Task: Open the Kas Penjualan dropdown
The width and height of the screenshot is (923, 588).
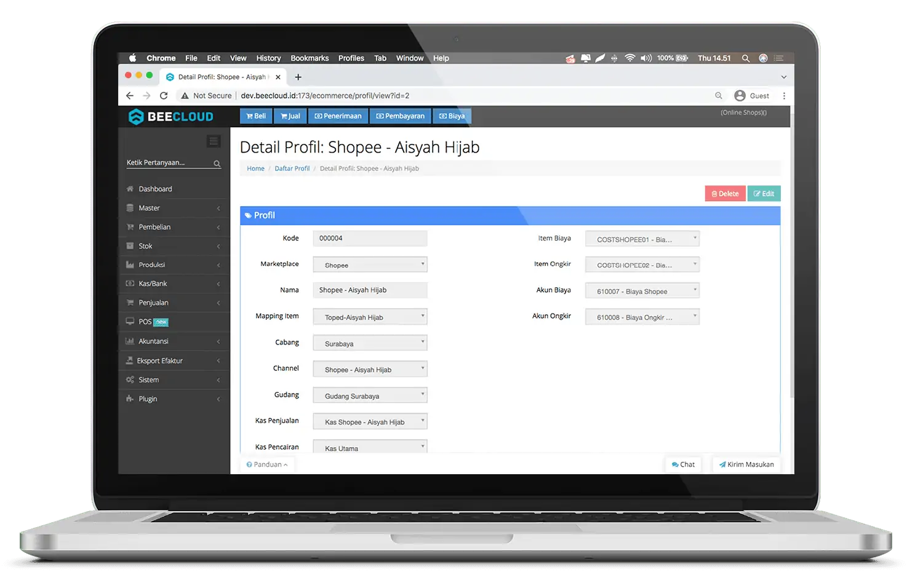Action: click(370, 421)
